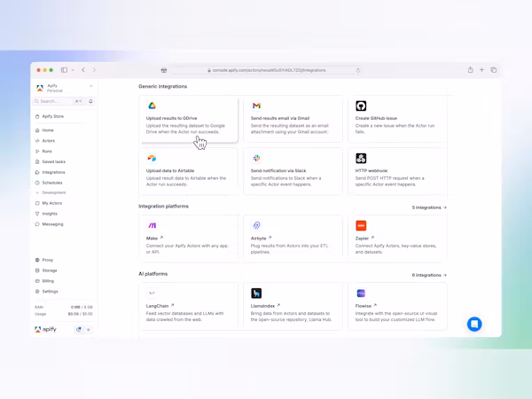Click the Gmail icon card

pyautogui.click(x=256, y=106)
